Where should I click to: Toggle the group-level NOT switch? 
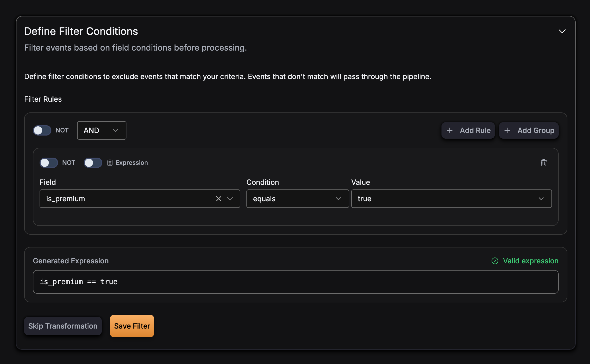point(42,130)
